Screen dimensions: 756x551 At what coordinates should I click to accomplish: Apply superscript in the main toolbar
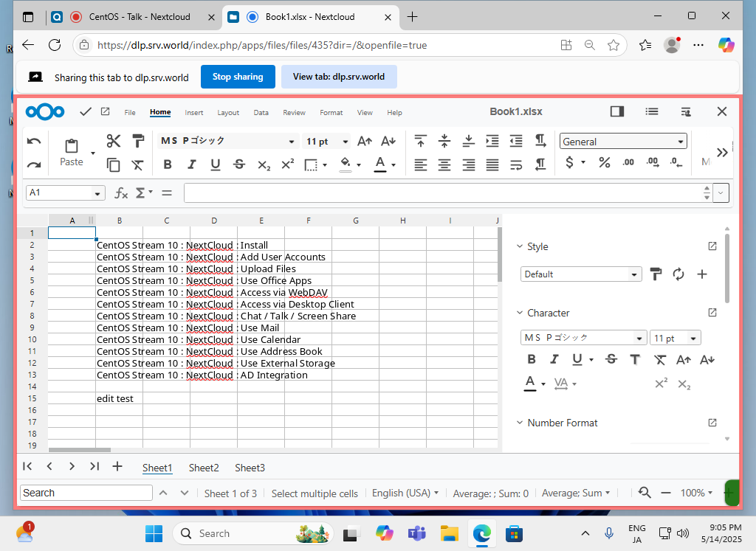point(288,164)
